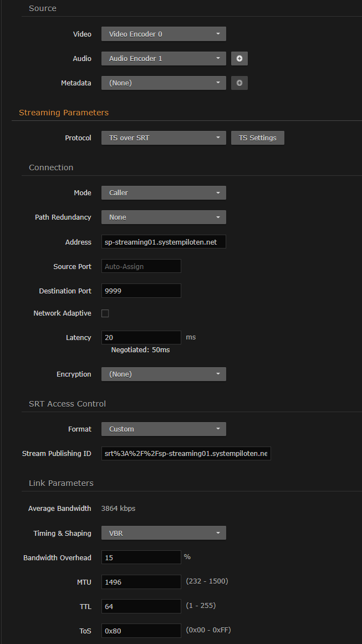The height and width of the screenshot is (644, 362).
Task: Edit the Latency value
Action: click(x=141, y=337)
